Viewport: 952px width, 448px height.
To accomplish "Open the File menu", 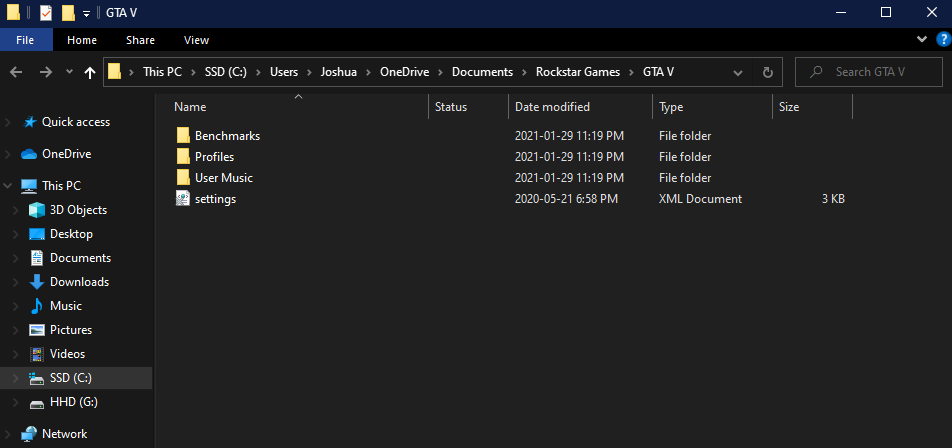I will point(25,40).
